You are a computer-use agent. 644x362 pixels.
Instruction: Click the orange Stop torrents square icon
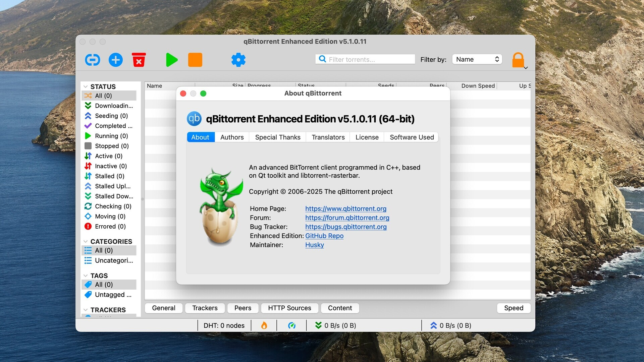pos(195,60)
